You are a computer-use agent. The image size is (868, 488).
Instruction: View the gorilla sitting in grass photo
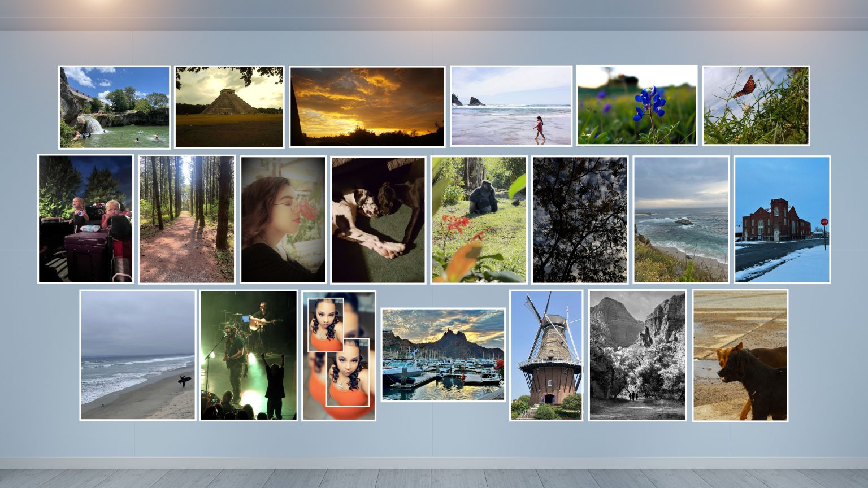click(x=479, y=219)
